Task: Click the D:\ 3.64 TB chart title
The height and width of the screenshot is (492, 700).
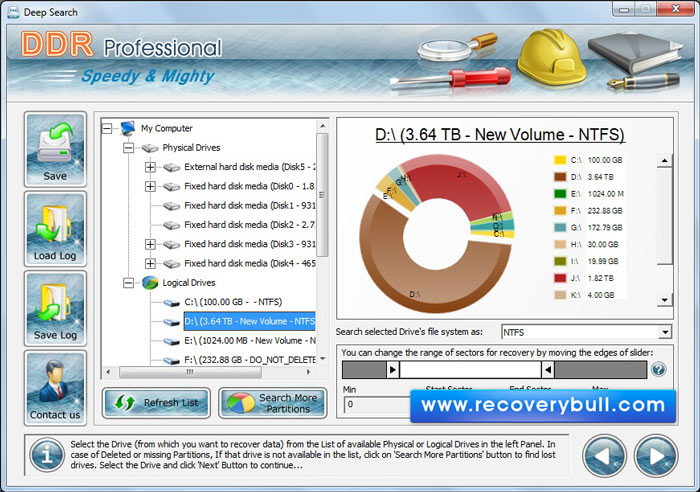Action: click(500, 135)
